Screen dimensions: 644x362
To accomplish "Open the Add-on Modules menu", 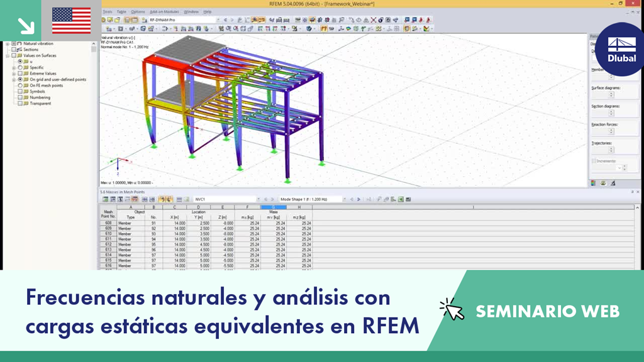I will pos(164,12).
